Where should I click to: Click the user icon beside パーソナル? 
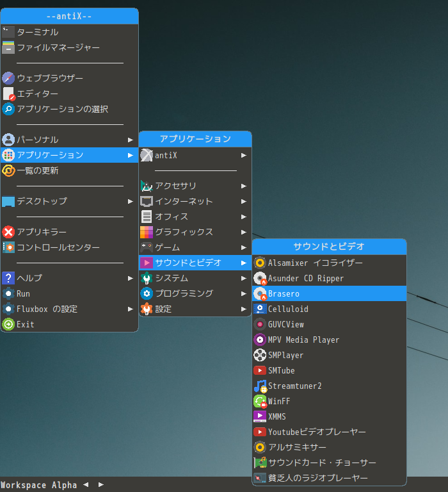(x=8, y=140)
